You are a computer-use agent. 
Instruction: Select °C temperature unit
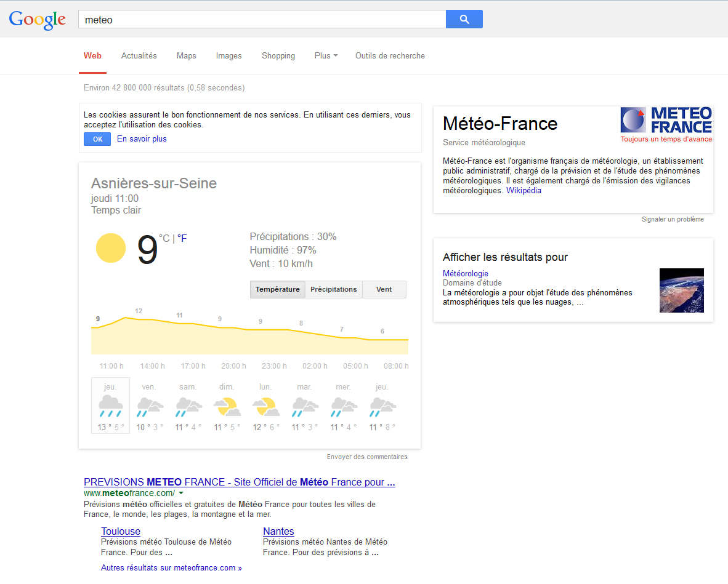pos(164,238)
